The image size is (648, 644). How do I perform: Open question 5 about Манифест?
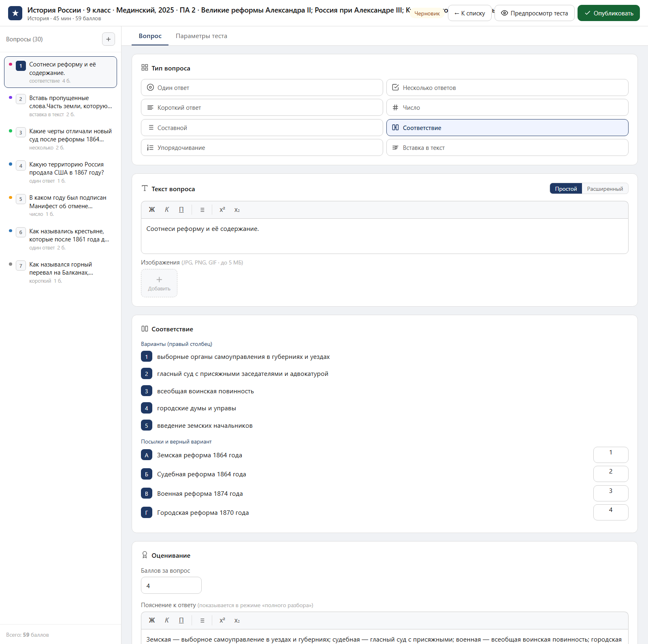point(61,205)
